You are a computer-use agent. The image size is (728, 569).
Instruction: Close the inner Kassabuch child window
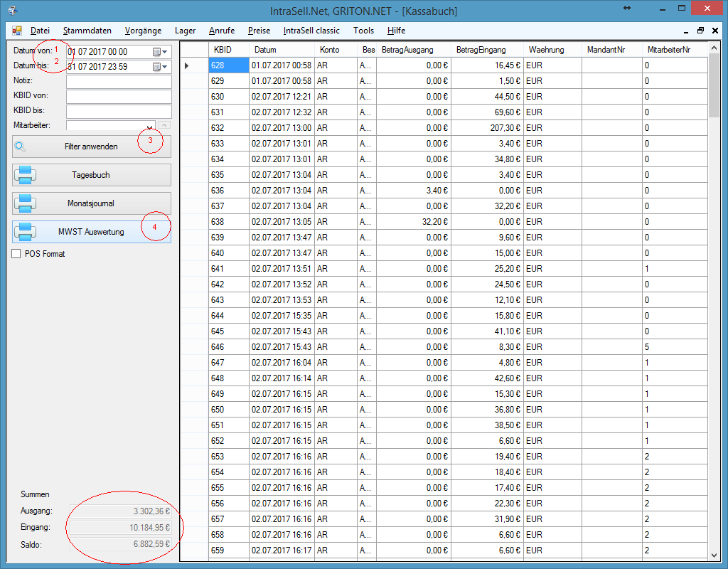[715, 31]
